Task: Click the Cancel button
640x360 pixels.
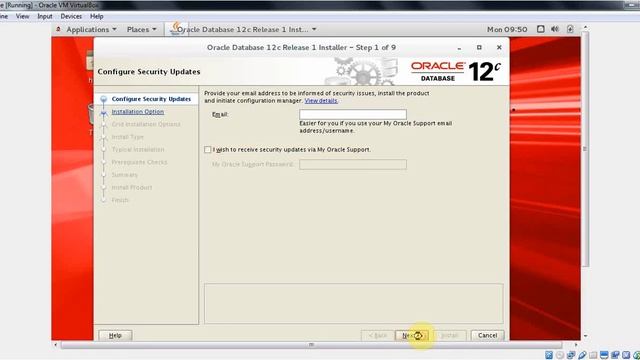Action: (x=487, y=335)
